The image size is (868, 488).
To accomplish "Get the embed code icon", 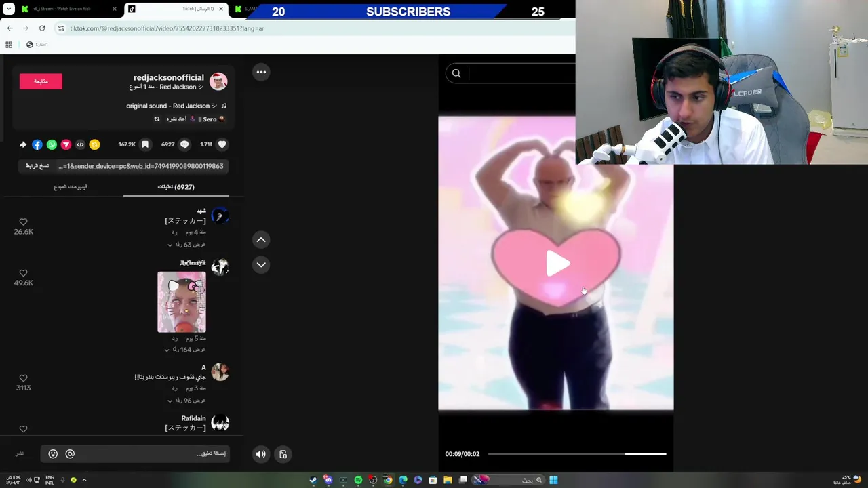I will point(80,144).
